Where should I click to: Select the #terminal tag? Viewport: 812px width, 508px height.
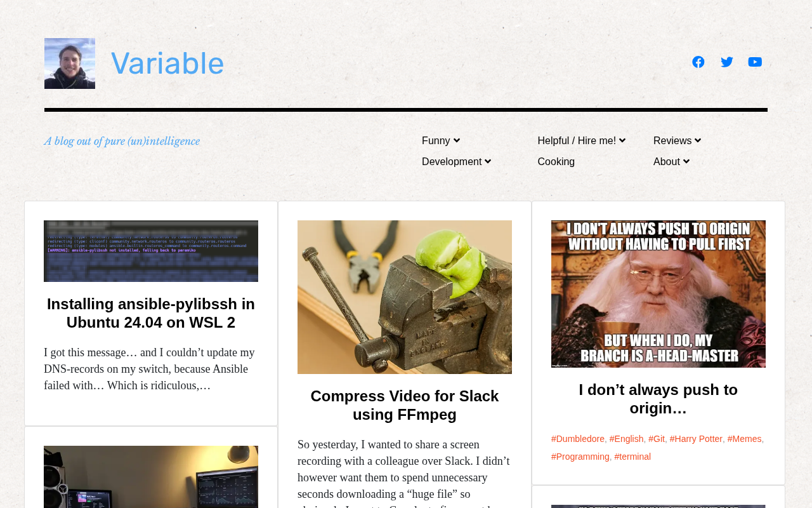[632, 457]
